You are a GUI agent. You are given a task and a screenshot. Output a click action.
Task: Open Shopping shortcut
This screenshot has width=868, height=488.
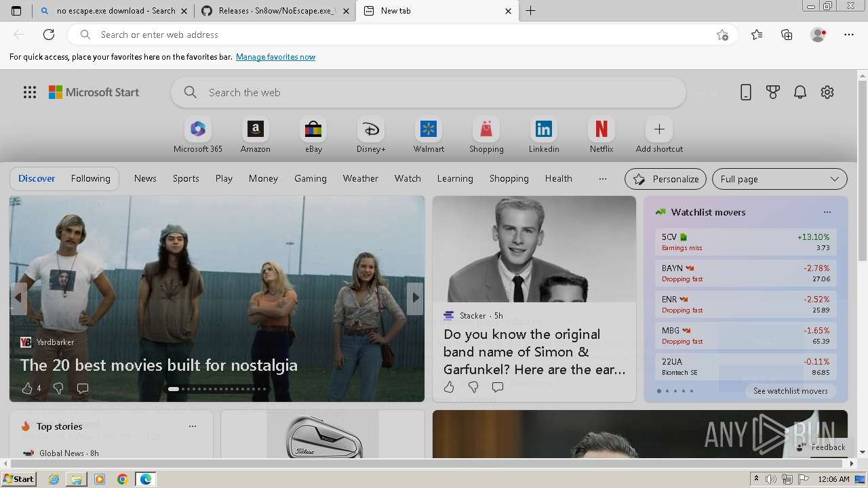486,135
